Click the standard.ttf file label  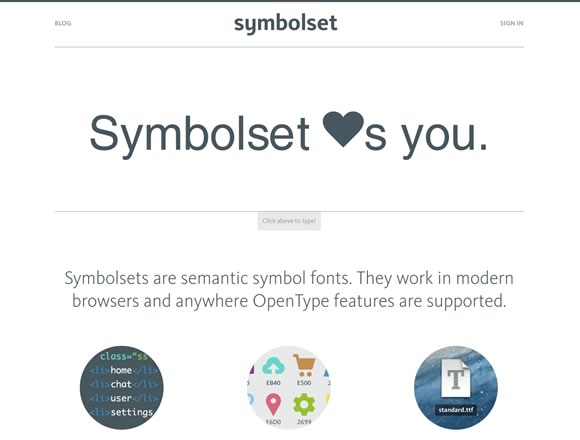pos(456,410)
